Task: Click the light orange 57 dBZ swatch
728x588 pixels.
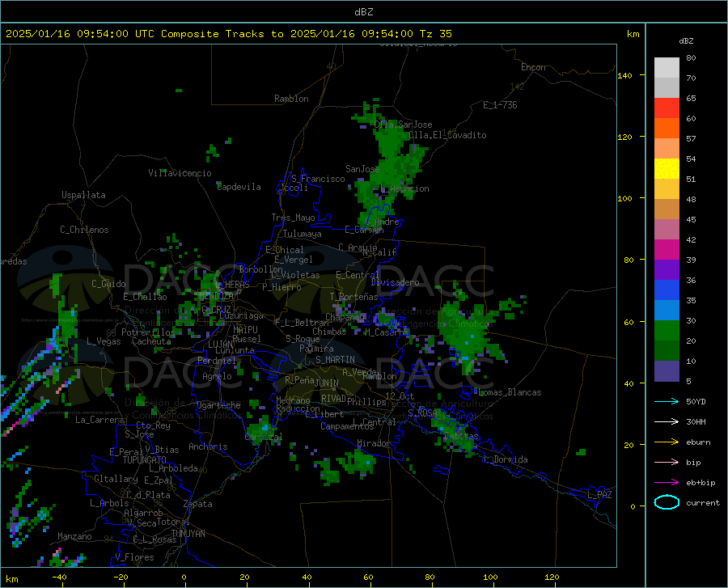Action: pyautogui.click(x=667, y=149)
